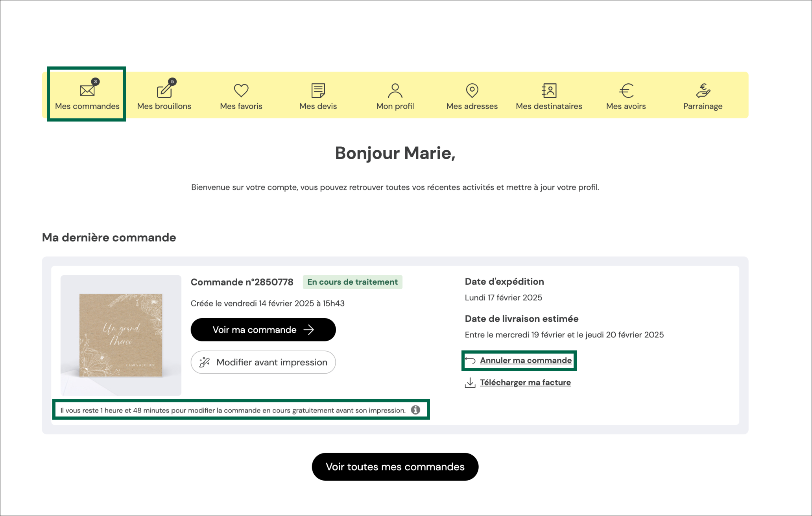The width and height of the screenshot is (812, 516).
Task: Click the Un grand Merci card thumbnail
Action: tap(121, 335)
